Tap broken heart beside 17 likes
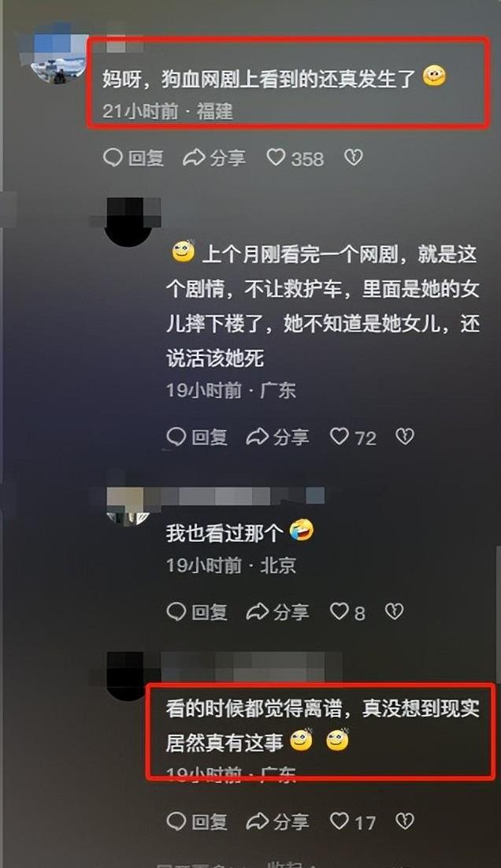Screen dimensions: 501x868 pyautogui.click(x=405, y=822)
